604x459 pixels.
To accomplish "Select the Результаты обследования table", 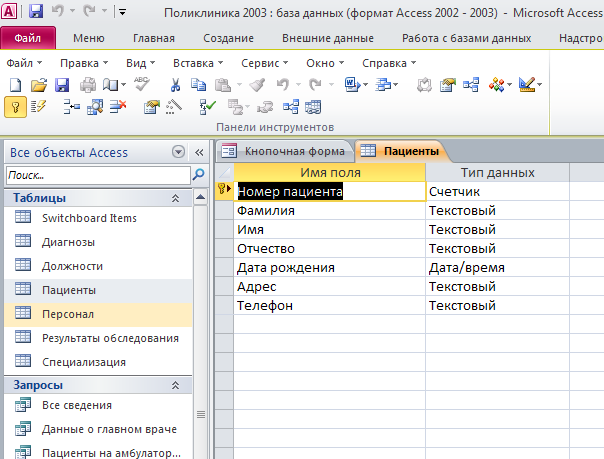I will (x=98, y=338).
